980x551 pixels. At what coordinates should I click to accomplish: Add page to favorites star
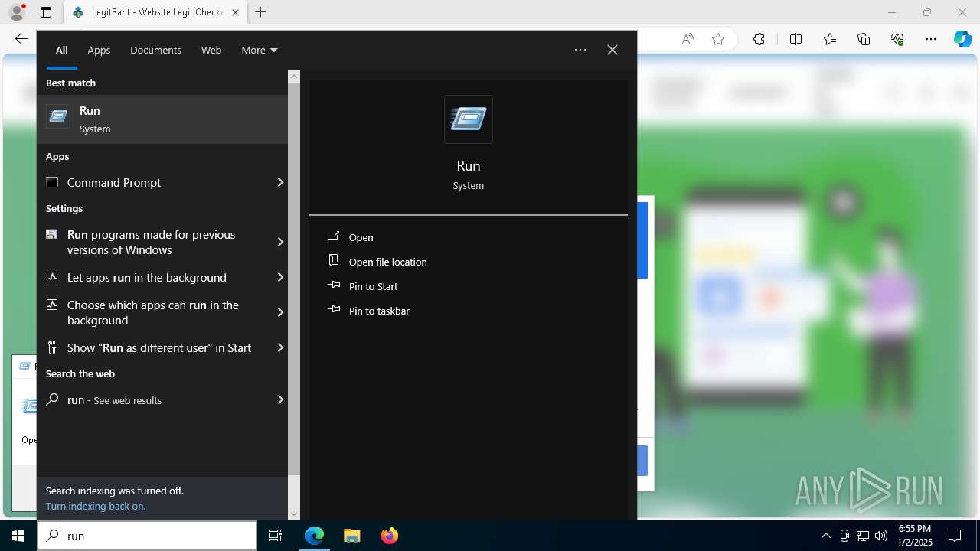(718, 39)
